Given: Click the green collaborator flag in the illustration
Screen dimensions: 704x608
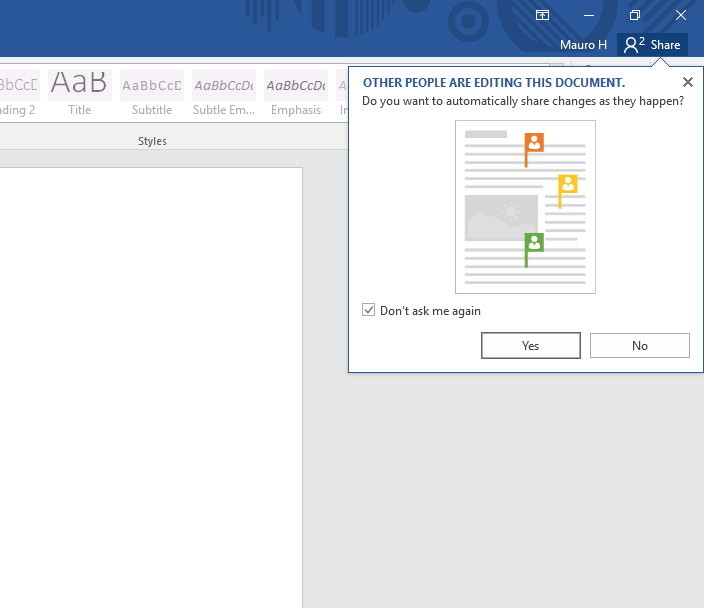Looking at the screenshot, I should point(534,250).
